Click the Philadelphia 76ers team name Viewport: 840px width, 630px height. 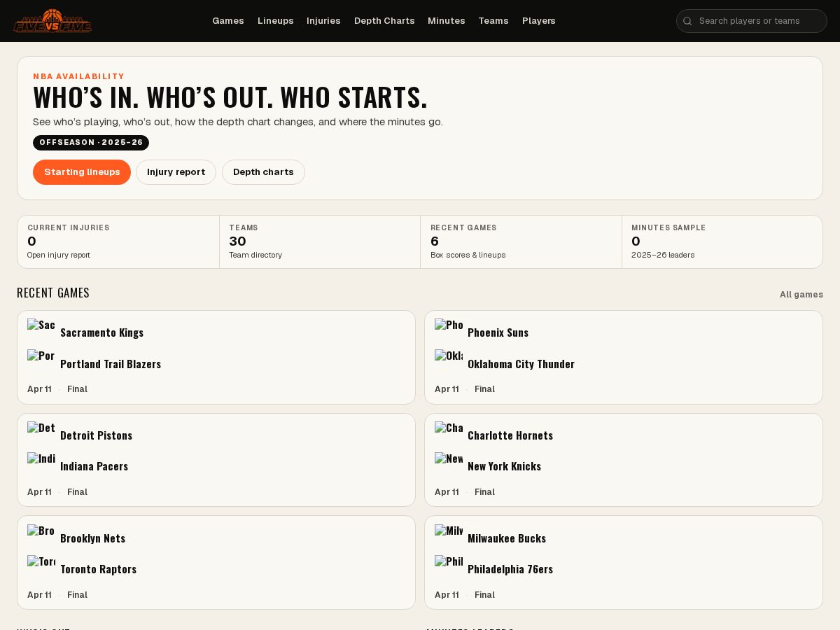510,569
